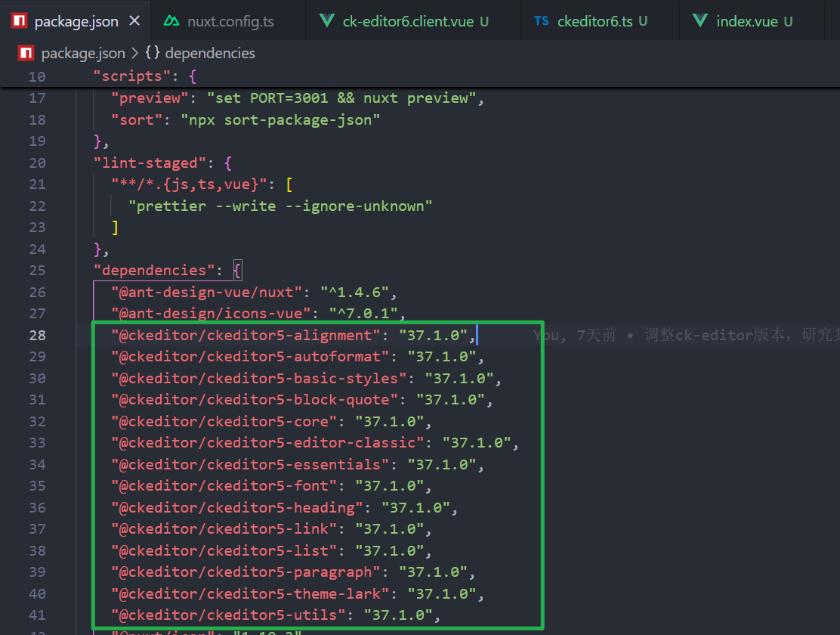
Task: Click the sticky "scripts" header line
Action: [420, 76]
